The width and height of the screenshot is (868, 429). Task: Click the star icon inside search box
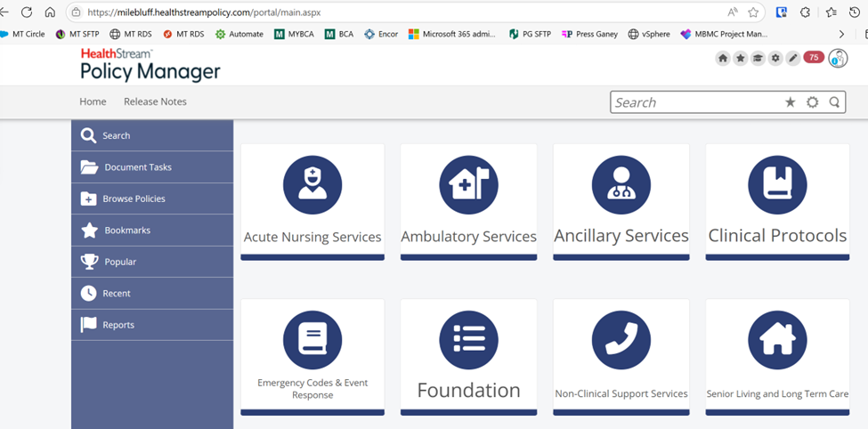tap(790, 102)
